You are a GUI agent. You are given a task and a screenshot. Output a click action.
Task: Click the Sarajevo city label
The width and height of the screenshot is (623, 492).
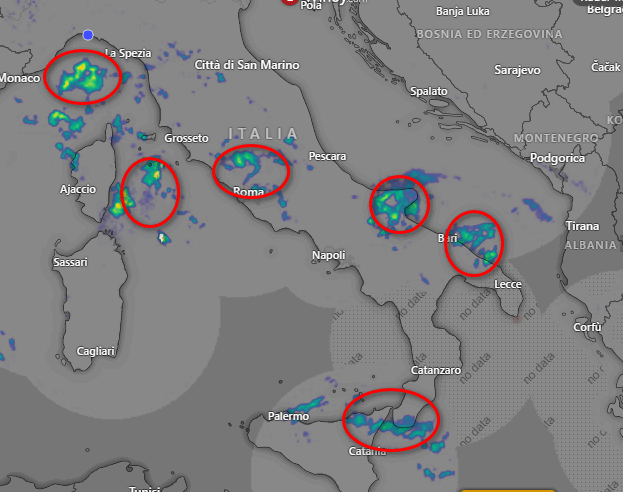517,70
